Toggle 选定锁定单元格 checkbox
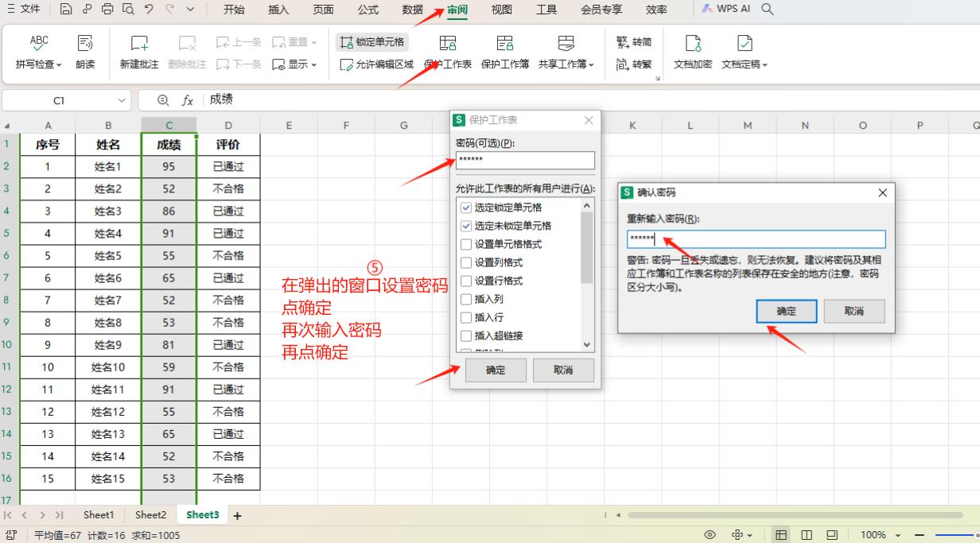The image size is (980, 543). (466, 208)
